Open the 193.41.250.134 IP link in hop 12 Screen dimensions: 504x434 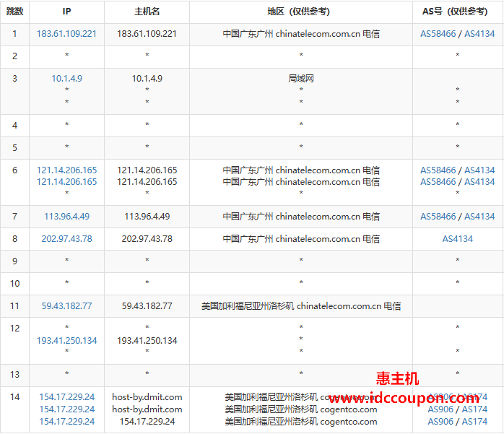click(x=66, y=341)
